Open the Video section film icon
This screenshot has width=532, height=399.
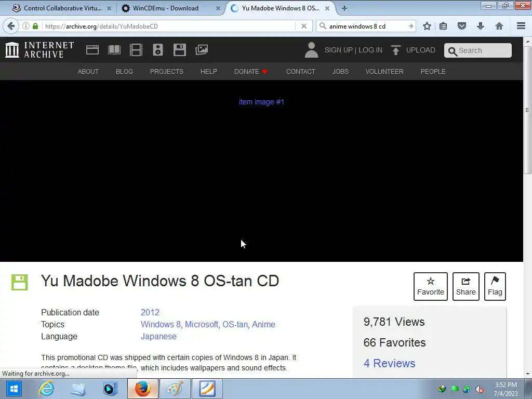click(136, 50)
